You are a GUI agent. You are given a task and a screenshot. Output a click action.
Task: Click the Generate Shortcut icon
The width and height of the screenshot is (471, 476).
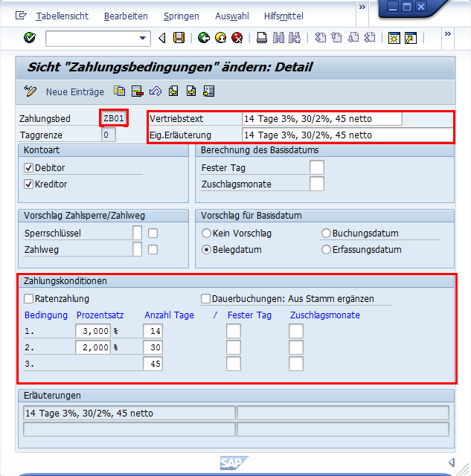click(411, 38)
